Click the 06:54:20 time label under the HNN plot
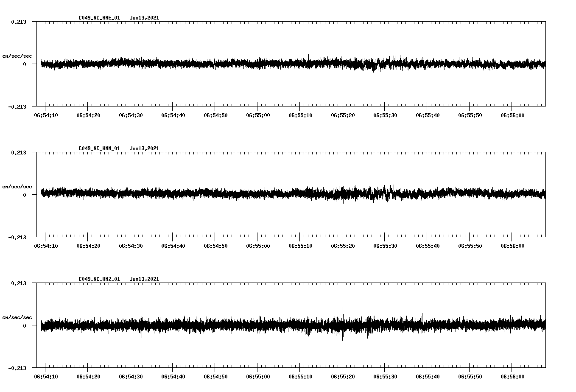The width and height of the screenshot is (576, 392). pos(88,246)
